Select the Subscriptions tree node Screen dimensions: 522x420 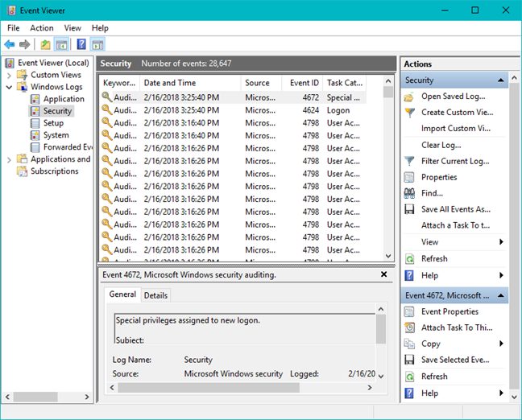coord(55,171)
